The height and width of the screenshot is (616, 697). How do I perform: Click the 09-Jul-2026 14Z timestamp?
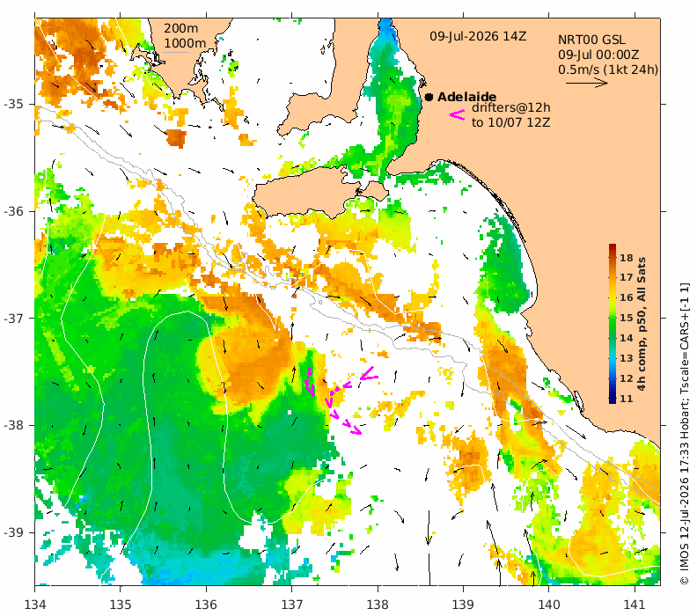pyautogui.click(x=478, y=36)
